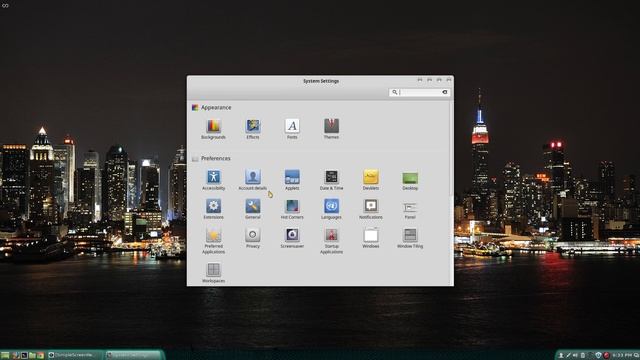Open Date & Time preferences

331,180
